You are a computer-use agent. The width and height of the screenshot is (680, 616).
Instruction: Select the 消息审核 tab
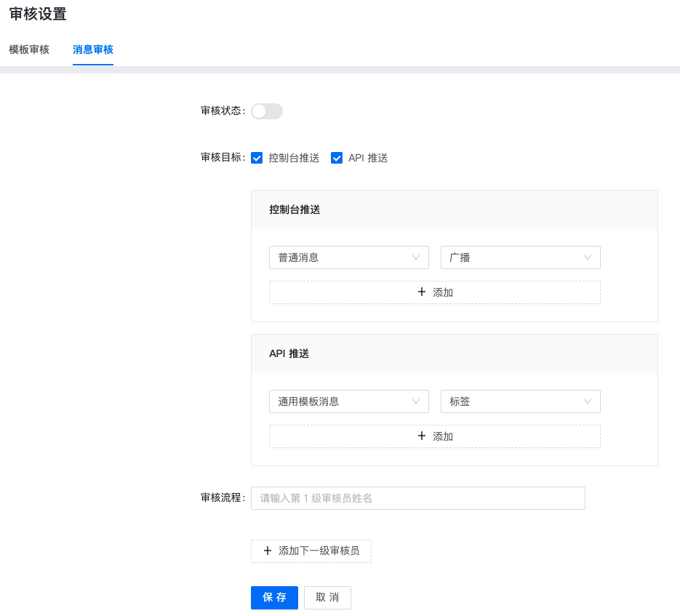tap(93, 49)
